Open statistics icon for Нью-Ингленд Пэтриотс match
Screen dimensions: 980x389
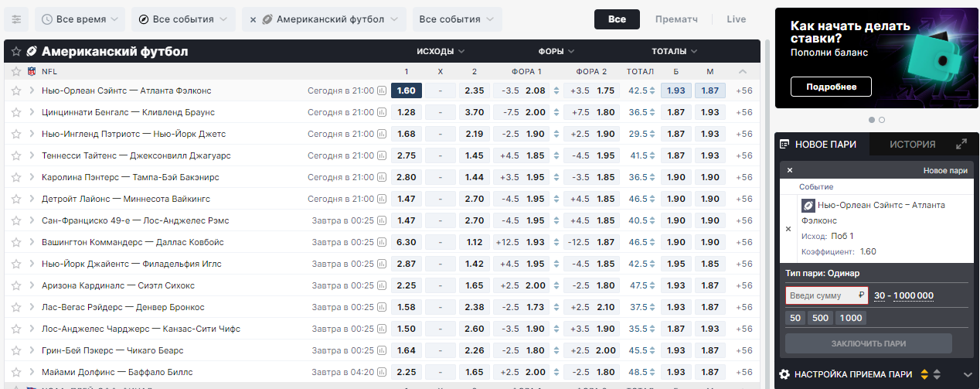click(x=382, y=134)
